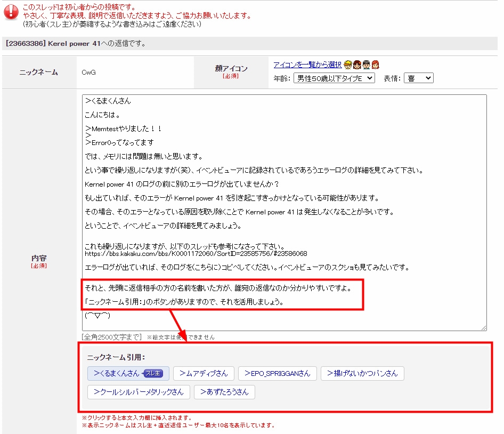Insert nickname quote >あずたろうさん
This screenshot has height=434, width=504.
224,392
